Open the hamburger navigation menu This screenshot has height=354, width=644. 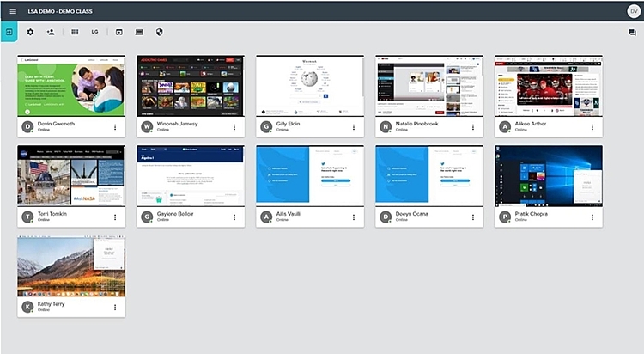point(13,11)
